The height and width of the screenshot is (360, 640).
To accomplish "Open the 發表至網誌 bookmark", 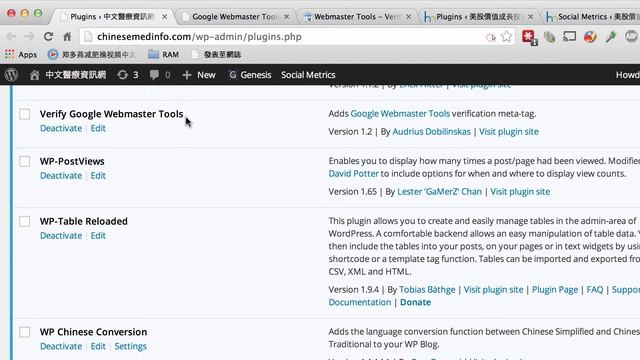I will tap(216, 54).
